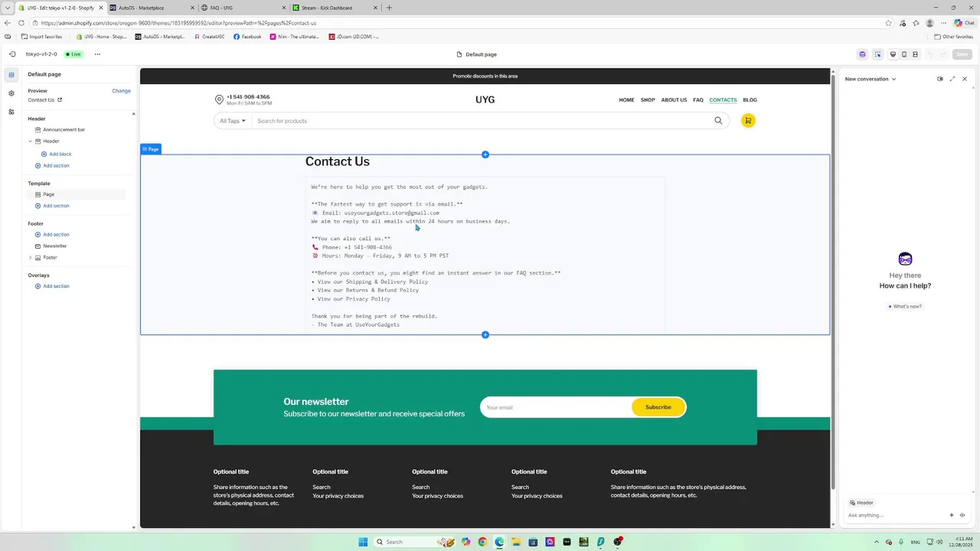The width and height of the screenshot is (980, 551).
Task: Click the Header context chip in chat
Action: coord(861,503)
